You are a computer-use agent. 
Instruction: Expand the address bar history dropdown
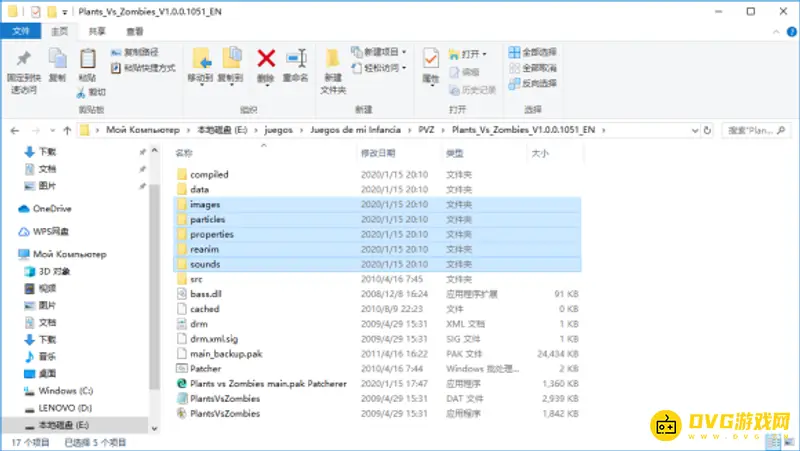(x=694, y=131)
